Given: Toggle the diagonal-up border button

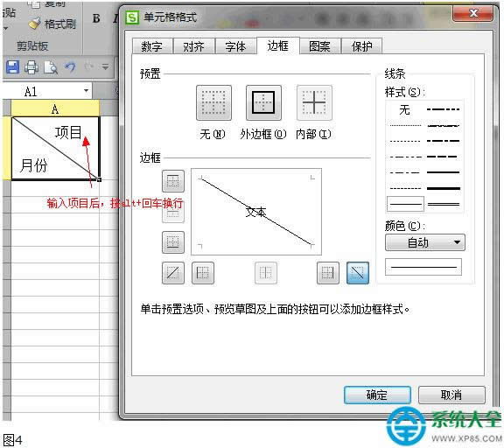Looking at the screenshot, I should pyautogui.click(x=173, y=273).
